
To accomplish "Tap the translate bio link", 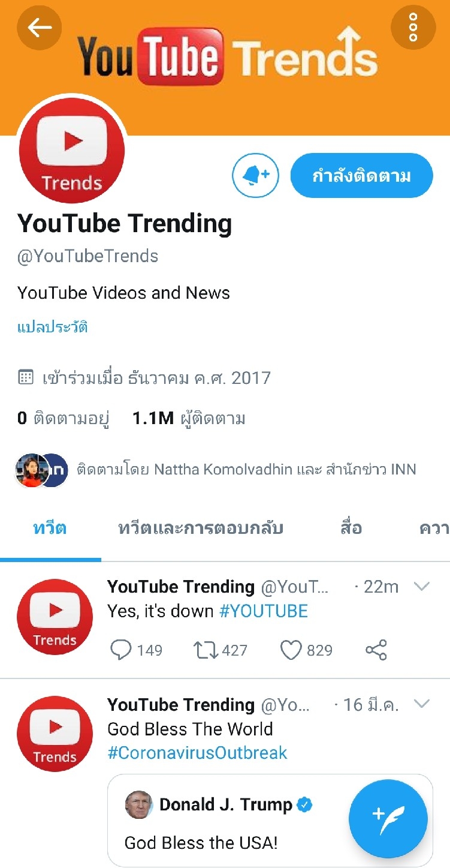I will point(53,328).
